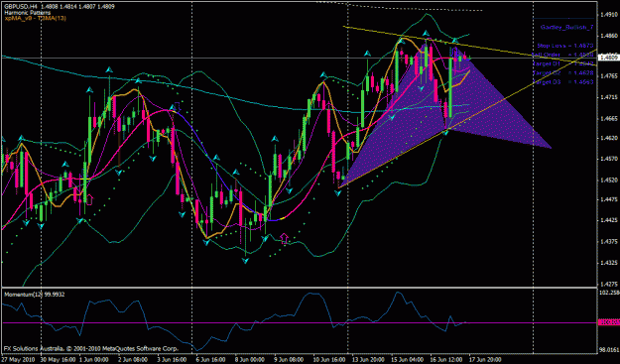
Task: Click the 1 Jun 00:00 time label
Action: pos(93,360)
